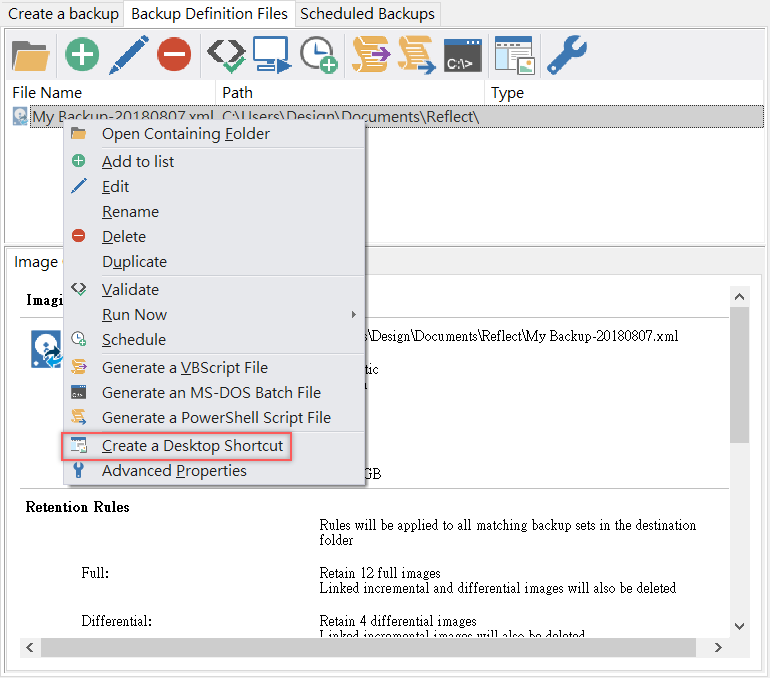770x678 pixels.
Task: Choose Duplicate from the context menu
Action: click(x=214, y=262)
